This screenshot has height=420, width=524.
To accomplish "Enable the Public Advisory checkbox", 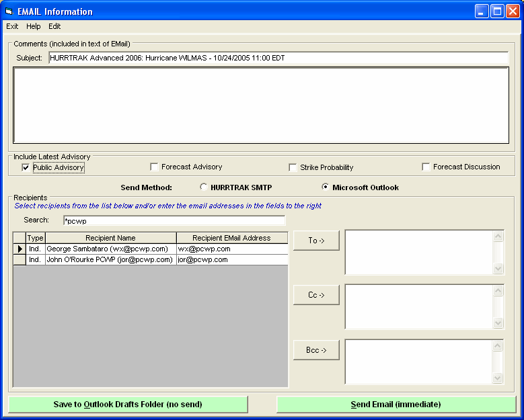I will tap(26, 167).
